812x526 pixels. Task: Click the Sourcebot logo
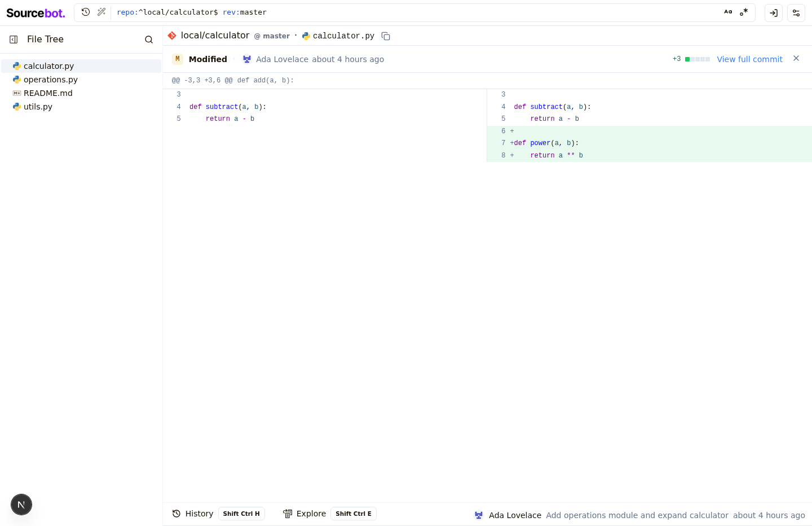click(x=36, y=12)
